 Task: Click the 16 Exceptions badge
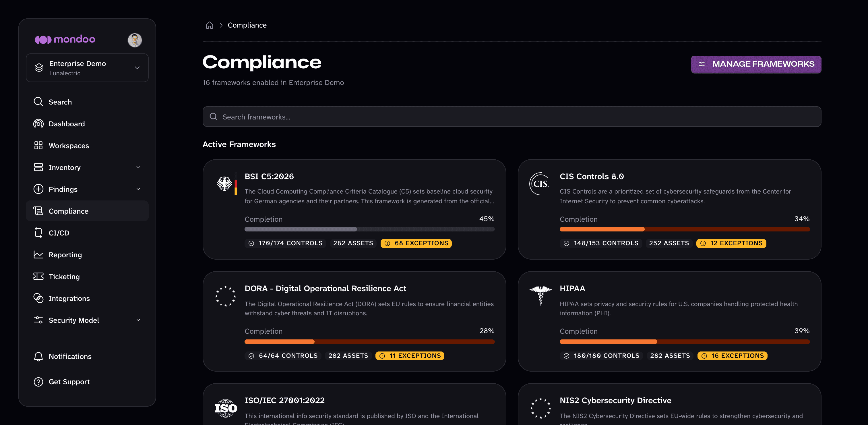pos(732,356)
